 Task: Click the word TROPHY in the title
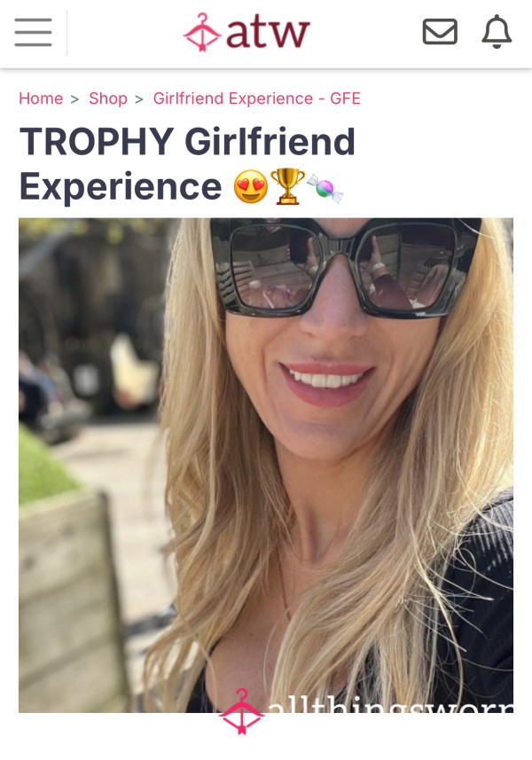(97, 142)
